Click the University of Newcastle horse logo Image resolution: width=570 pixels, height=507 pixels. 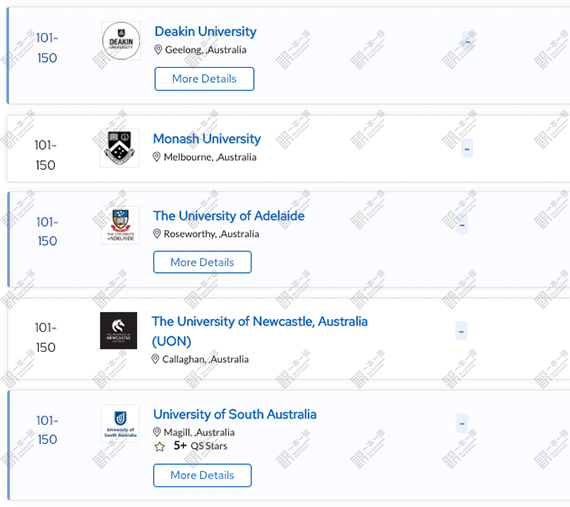(119, 330)
